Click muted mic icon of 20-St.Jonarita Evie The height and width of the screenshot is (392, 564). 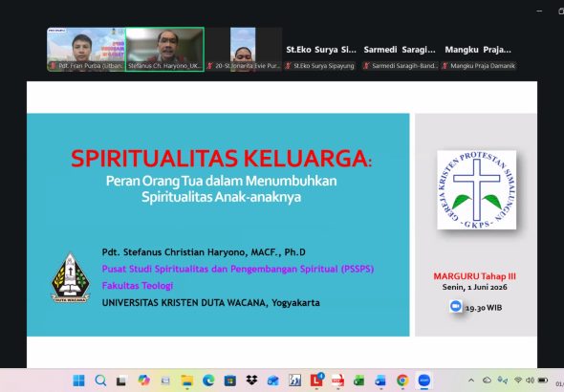[210, 66]
